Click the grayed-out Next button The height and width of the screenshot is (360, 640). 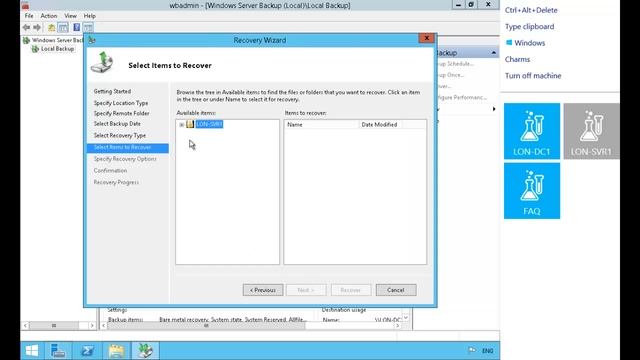coord(306,290)
